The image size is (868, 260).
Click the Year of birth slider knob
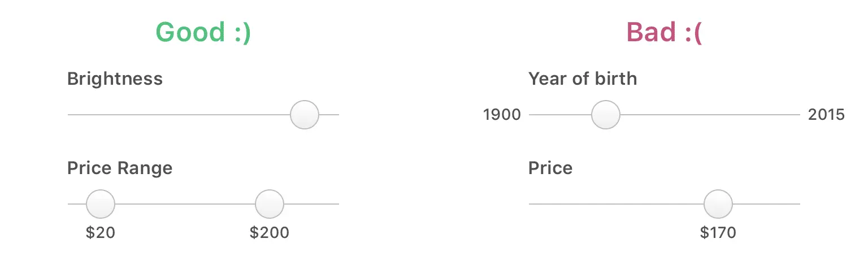(x=606, y=115)
